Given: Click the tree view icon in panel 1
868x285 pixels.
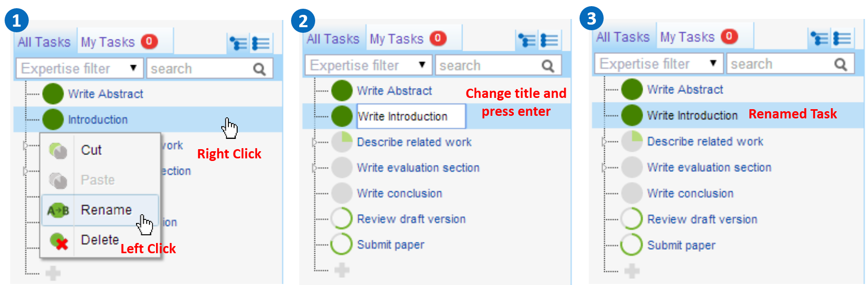Looking at the screenshot, I should point(238,43).
